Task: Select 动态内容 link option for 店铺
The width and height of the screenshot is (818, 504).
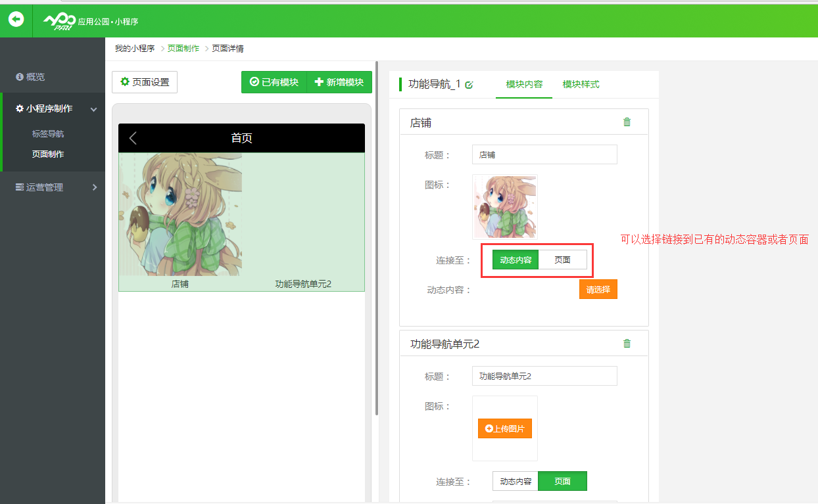Action: tap(516, 260)
